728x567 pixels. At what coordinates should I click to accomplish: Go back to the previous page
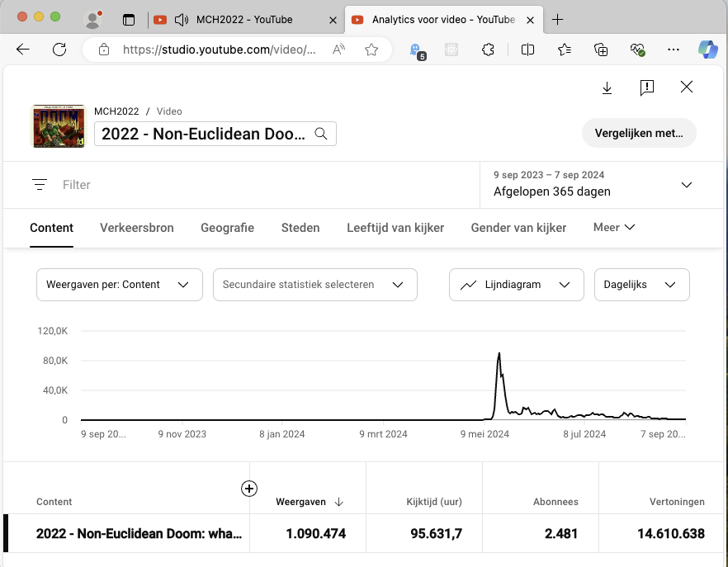coord(23,50)
